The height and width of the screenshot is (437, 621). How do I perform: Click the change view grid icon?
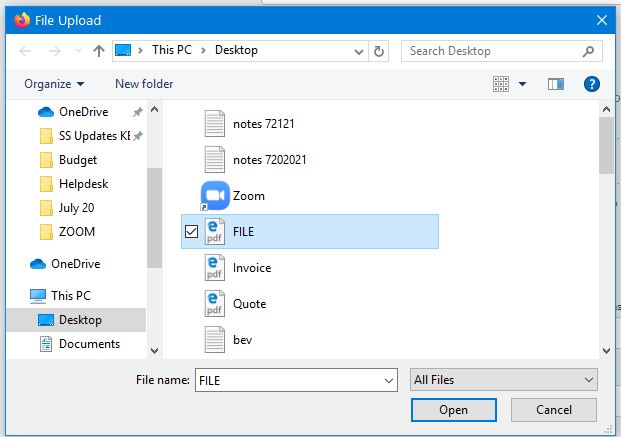tap(501, 84)
